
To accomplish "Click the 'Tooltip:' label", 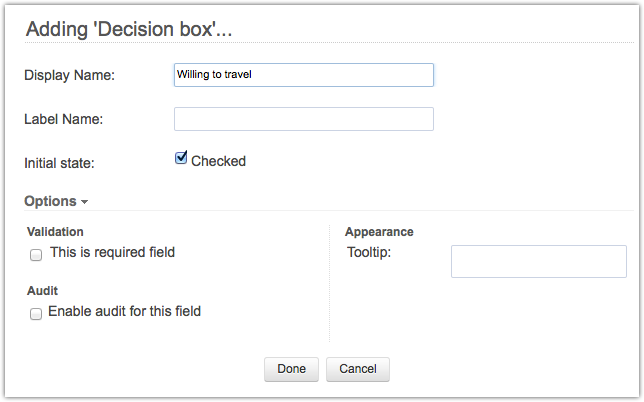I will [368, 252].
